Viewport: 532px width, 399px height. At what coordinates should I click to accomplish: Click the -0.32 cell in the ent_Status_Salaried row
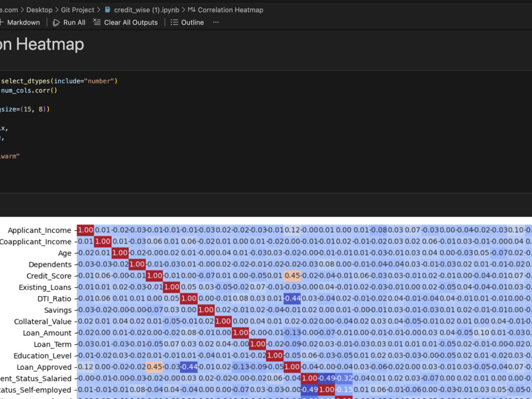pos(344,378)
